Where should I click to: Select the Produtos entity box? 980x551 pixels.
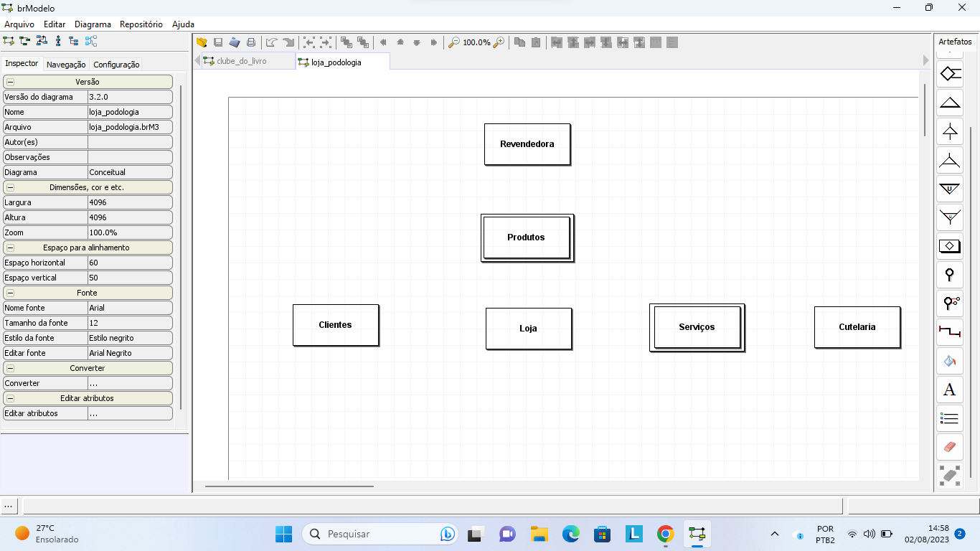coord(527,237)
